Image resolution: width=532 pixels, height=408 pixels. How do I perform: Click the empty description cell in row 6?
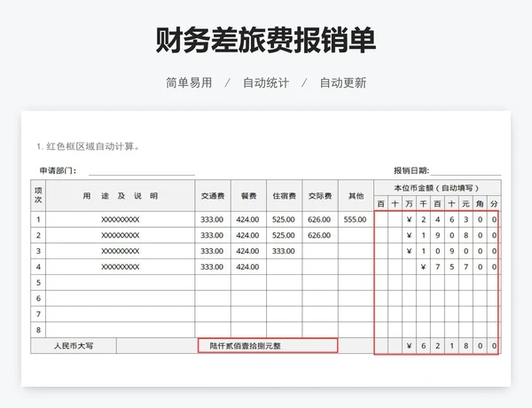coord(121,298)
